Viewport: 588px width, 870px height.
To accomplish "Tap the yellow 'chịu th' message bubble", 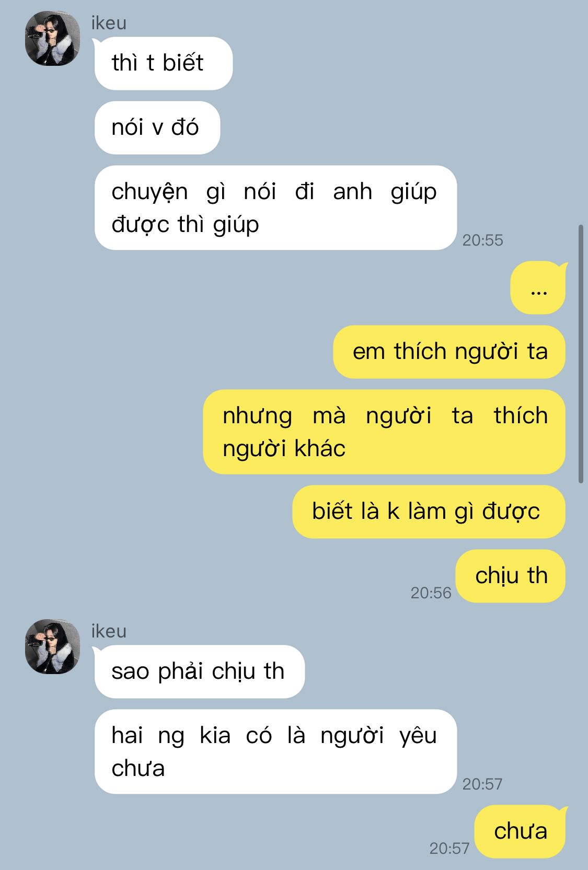I will click(510, 576).
